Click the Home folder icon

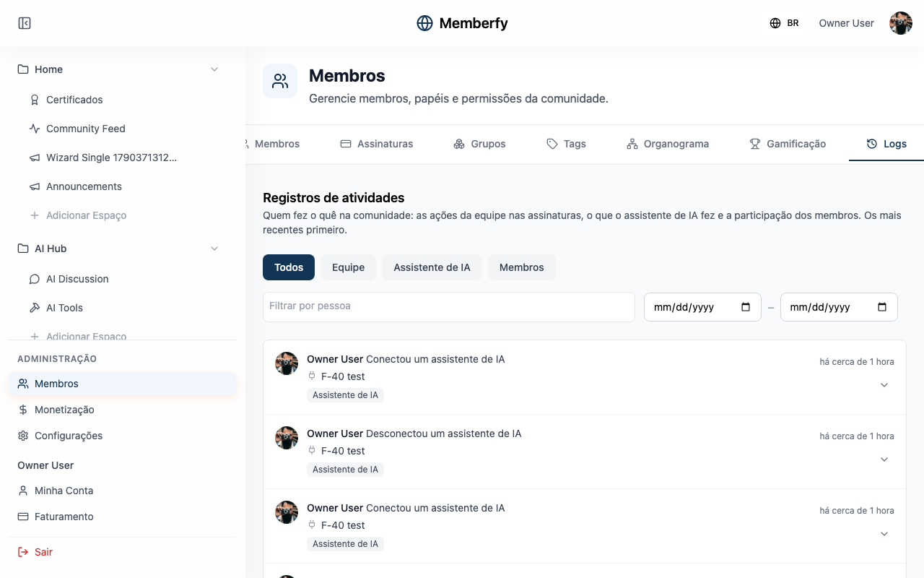pyautogui.click(x=23, y=69)
